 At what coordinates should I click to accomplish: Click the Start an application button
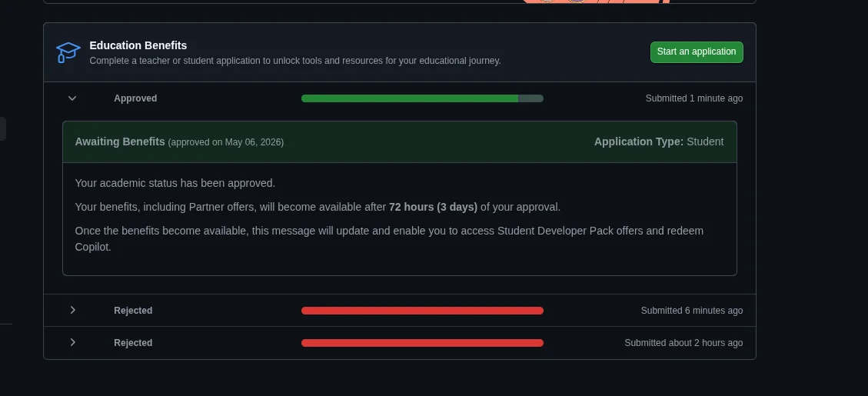click(x=697, y=52)
